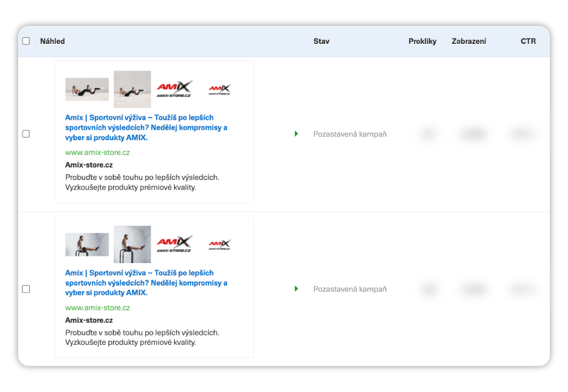Open the wide man-on-bars thumbnail in second ad

click(87, 245)
